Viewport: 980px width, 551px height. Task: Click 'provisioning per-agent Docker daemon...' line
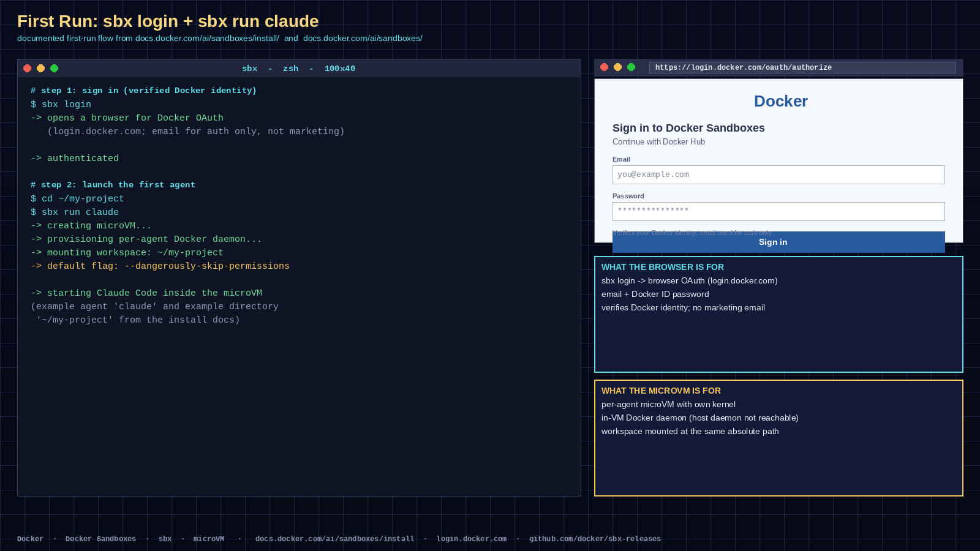146,239
